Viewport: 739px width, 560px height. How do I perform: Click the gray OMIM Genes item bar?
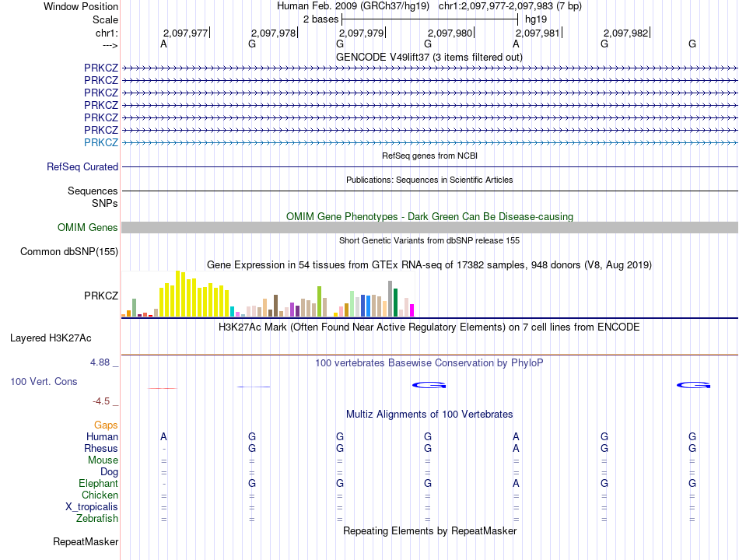tap(430, 228)
